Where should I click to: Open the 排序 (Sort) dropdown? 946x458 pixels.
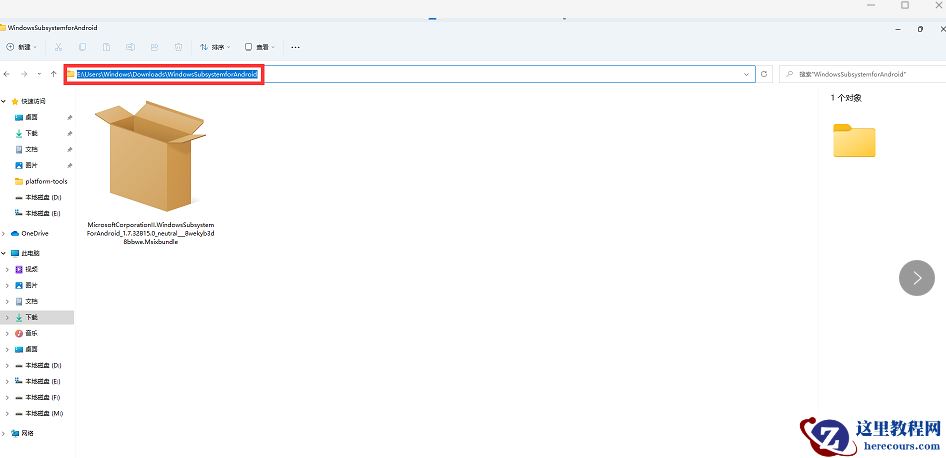[215, 47]
